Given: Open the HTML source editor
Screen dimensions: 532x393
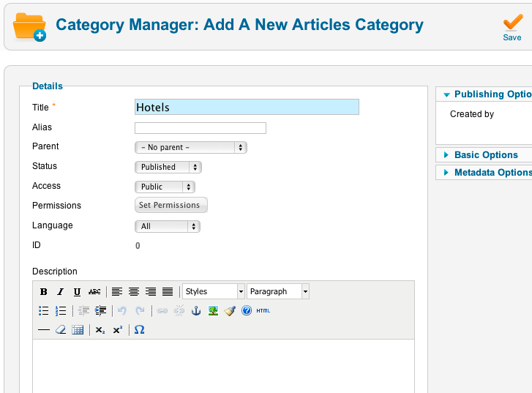Looking at the screenshot, I should point(263,310).
